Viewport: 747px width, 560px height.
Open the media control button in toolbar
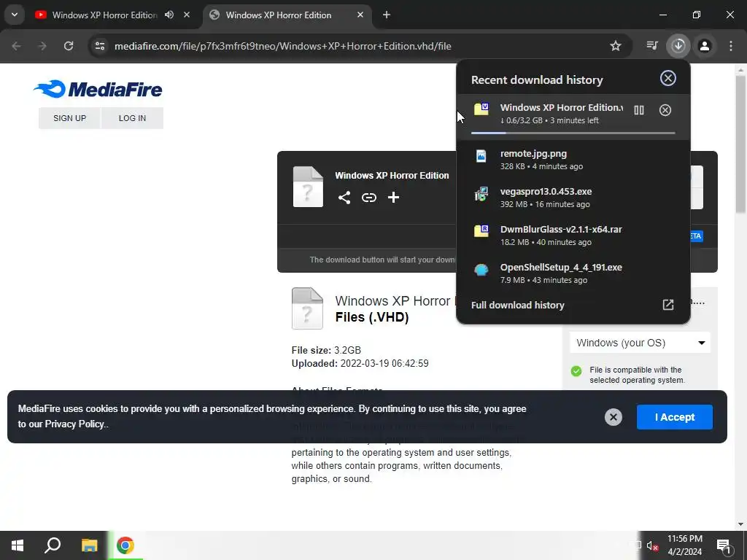tap(652, 46)
